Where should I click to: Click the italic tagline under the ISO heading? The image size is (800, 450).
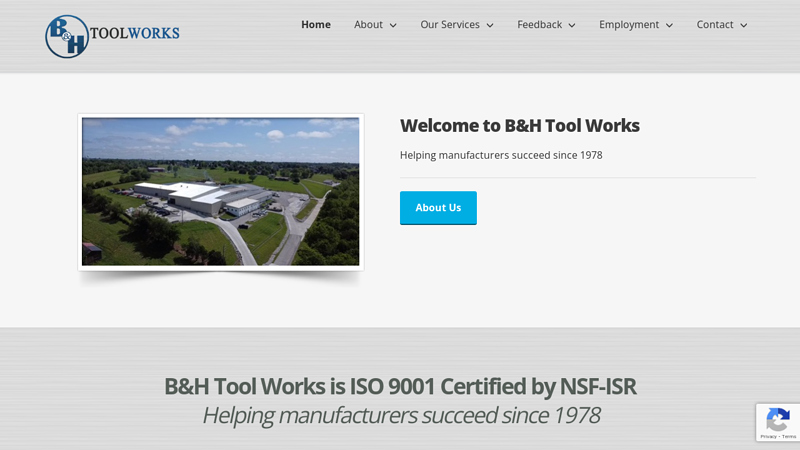pos(401,415)
